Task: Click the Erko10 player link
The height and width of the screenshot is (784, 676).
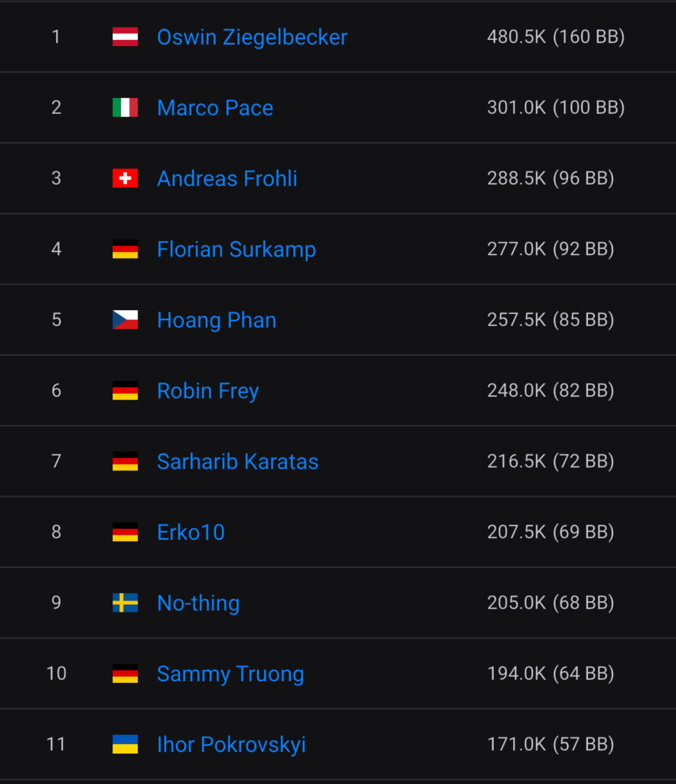Action: pyautogui.click(x=191, y=532)
